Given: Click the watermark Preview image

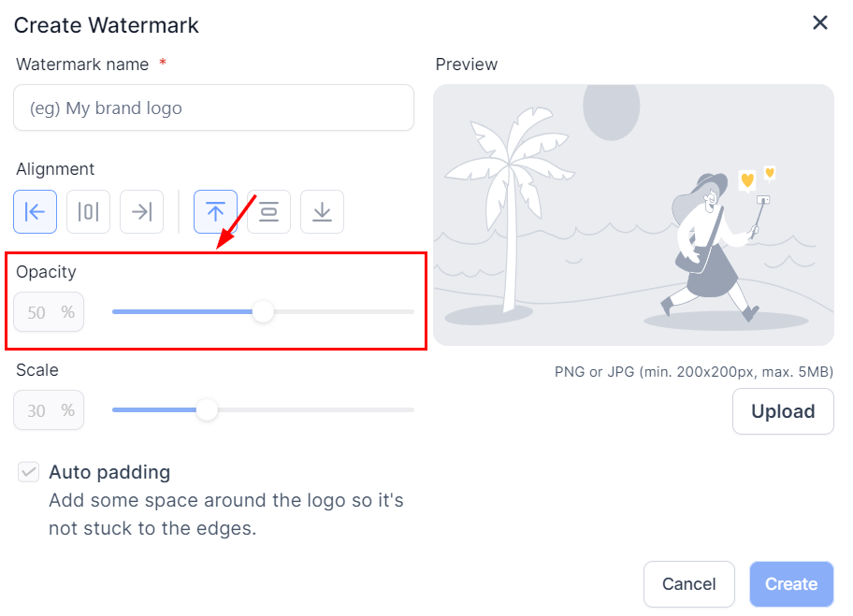Looking at the screenshot, I should 633,215.
